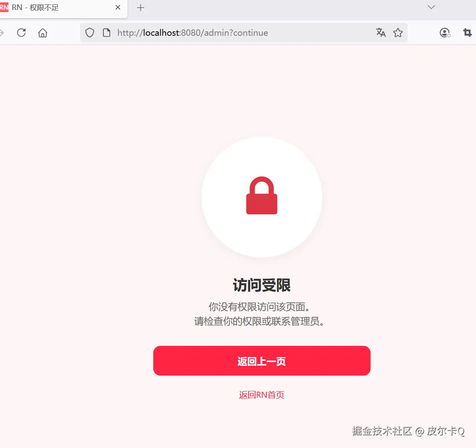This screenshot has height=448, width=476.
Task: Translate this page with the translate icon
Action: point(381,33)
